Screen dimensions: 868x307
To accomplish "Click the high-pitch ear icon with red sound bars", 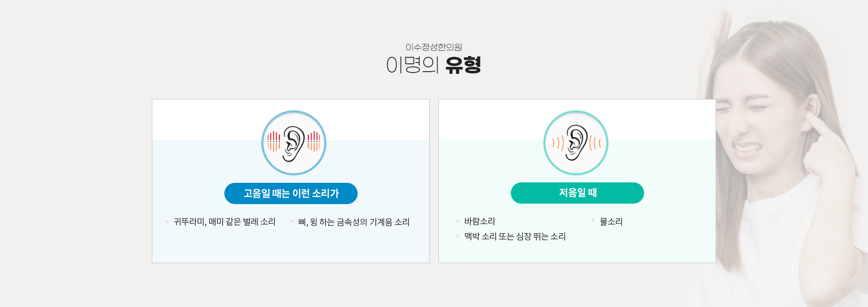I will click(x=294, y=143).
